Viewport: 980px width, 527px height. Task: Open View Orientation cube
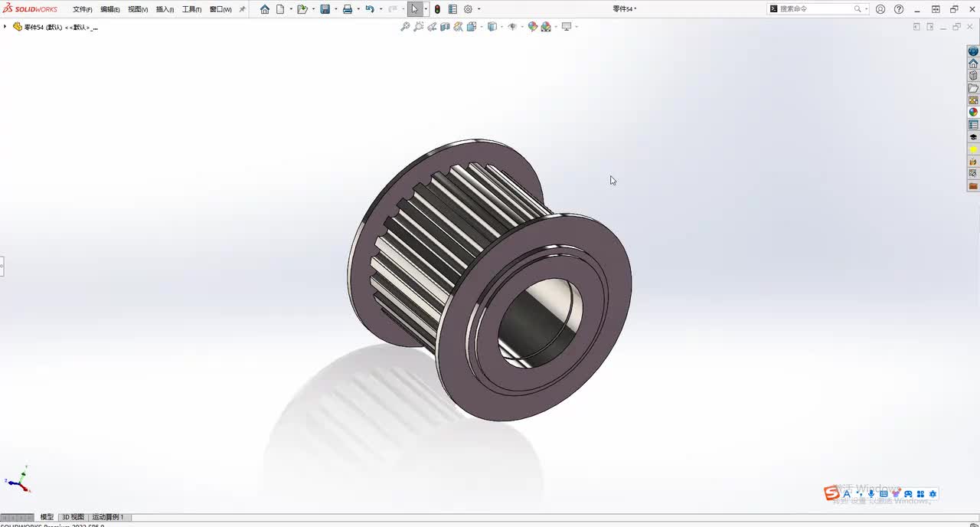(x=471, y=27)
